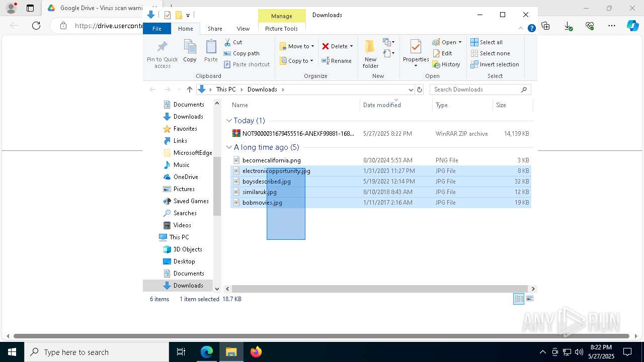
Task: Click Copy path in Clipboard group
Action: tap(242, 53)
